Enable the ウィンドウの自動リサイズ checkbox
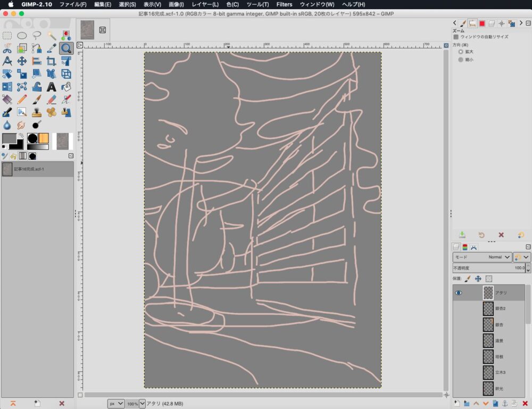The height and width of the screenshot is (409, 532). (x=456, y=37)
